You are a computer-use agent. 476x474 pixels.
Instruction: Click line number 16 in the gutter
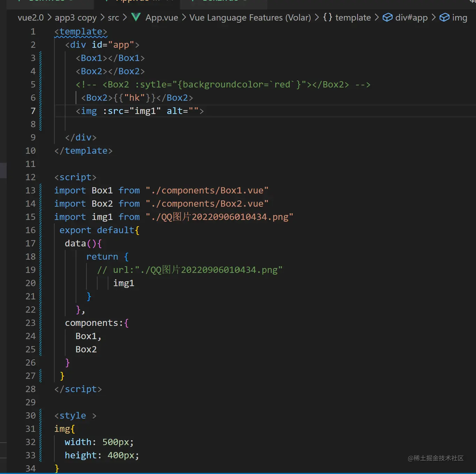31,230
